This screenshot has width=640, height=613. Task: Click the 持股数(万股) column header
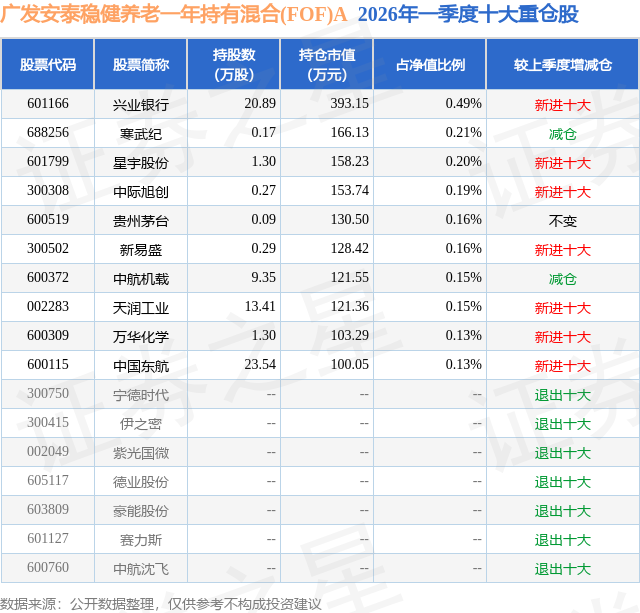[234, 64]
